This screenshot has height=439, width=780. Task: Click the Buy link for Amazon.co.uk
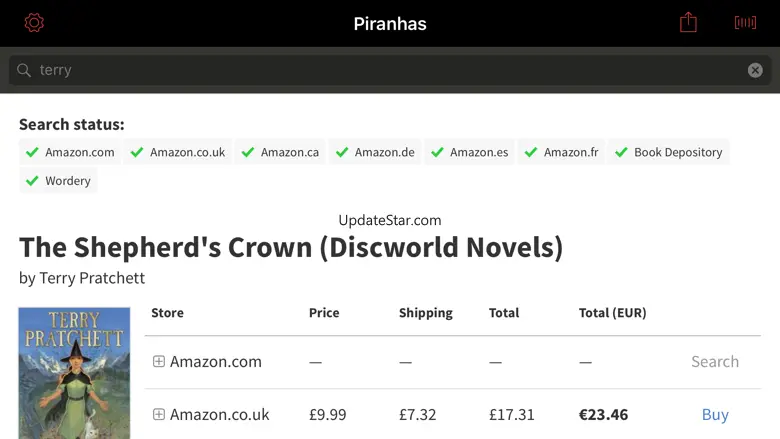tap(715, 415)
